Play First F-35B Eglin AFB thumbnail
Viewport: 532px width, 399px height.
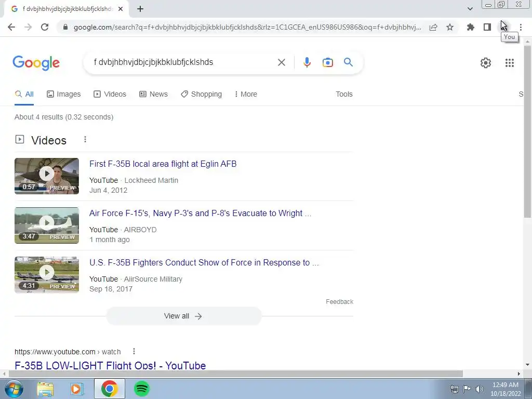point(47,176)
